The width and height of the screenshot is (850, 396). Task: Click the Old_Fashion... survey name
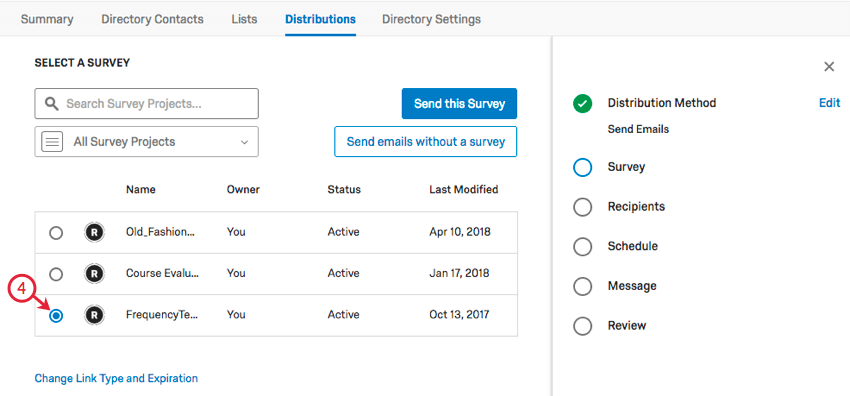[x=160, y=232]
